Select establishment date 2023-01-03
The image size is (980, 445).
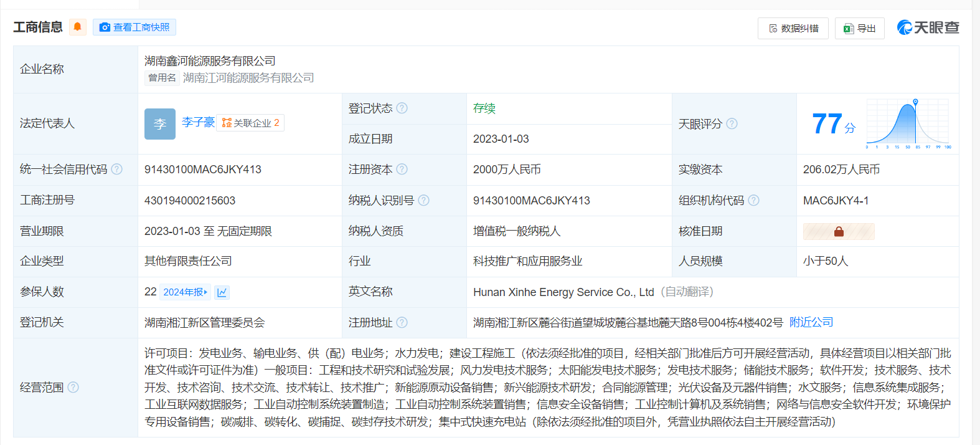tap(501, 139)
